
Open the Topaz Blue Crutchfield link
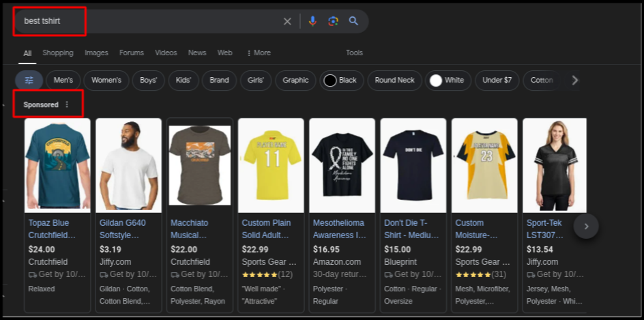point(52,229)
